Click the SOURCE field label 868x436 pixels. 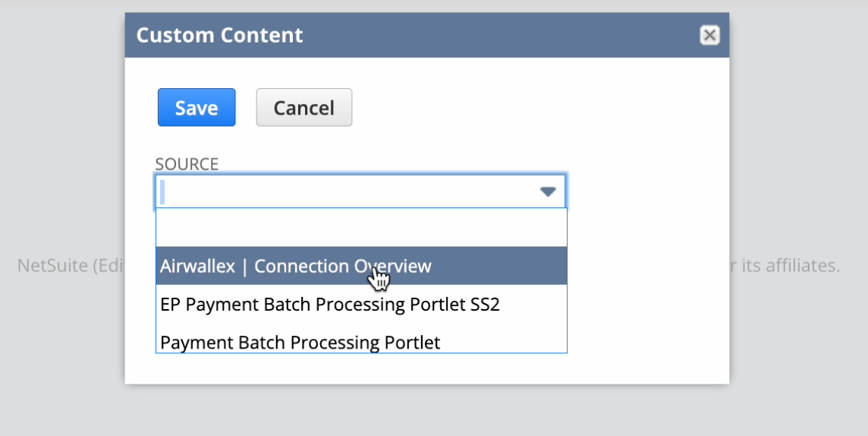click(187, 164)
